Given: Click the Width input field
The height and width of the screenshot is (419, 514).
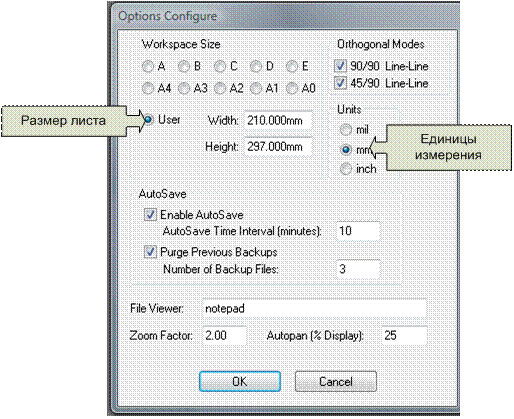Looking at the screenshot, I should pyautogui.click(x=278, y=120).
